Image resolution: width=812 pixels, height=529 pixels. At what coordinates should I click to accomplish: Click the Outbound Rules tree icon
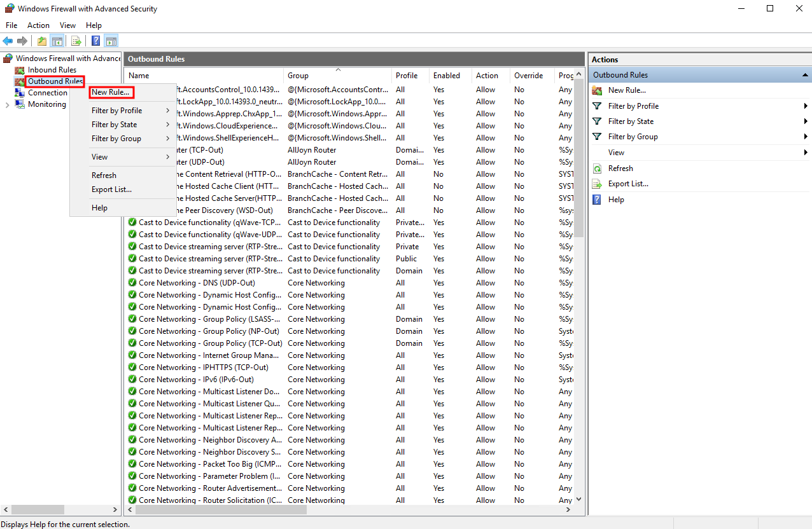20,81
